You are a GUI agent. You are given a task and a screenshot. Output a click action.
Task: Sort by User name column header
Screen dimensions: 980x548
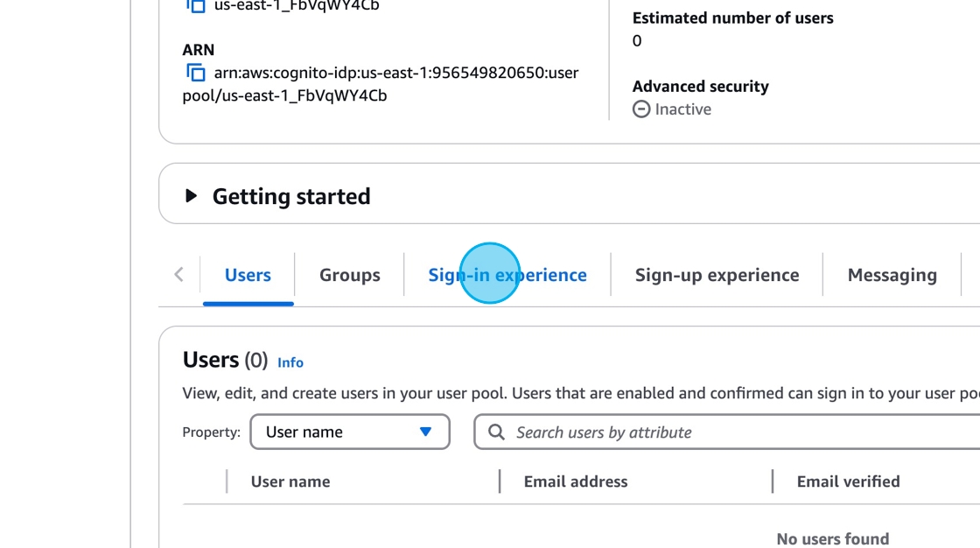(x=290, y=481)
